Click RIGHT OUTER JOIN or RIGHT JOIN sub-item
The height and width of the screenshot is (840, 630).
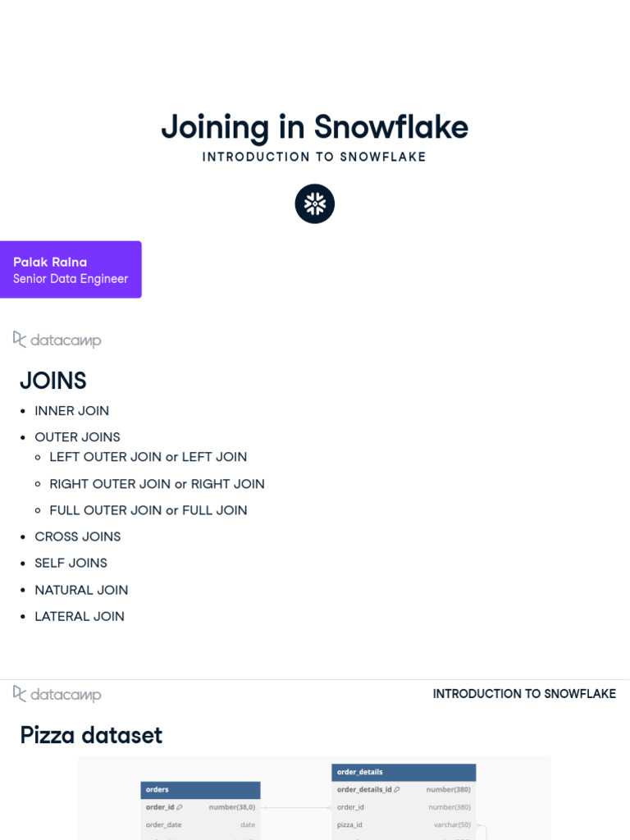[x=157, y=484]
